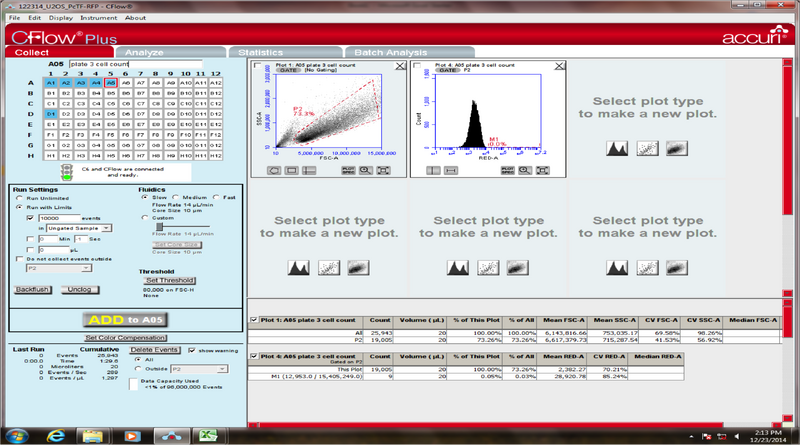
Task: Click the Delete Events button
Action: coord(154,350)
